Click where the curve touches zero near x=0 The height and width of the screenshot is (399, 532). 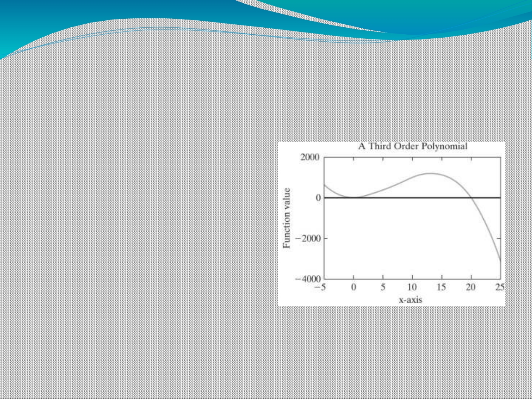click(x=353, y=197)
